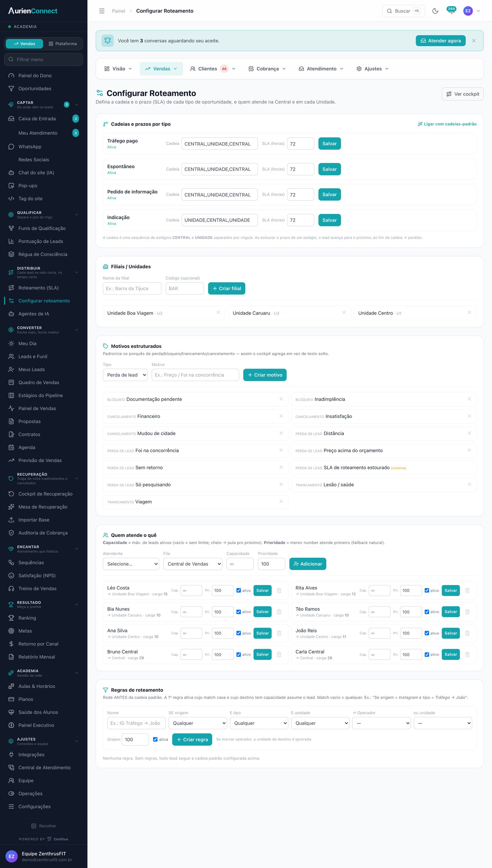This screenshot has height=868, width=492.
Task: Toggle ativo checkbox for Bia Nunes
Action: [x=238, y=612]
